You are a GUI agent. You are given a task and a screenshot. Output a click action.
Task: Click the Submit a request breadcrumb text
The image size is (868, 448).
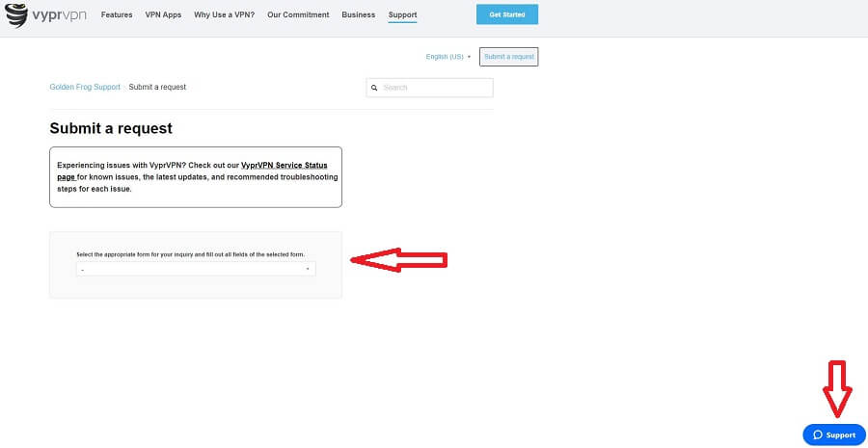point(157,88)
